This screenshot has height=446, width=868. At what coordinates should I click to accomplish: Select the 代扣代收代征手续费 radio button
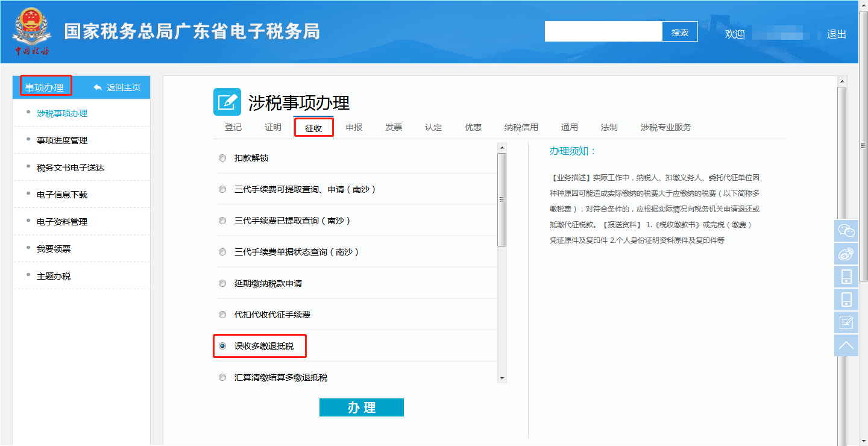(x=222, y=315)
